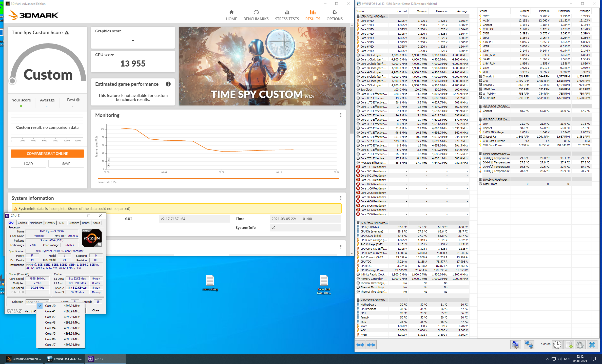Image resolution: width=602 pixels, height=364 pixels.
Task: Click the DIMM Temperature sensor group header
Action: click(x=496, y=154)
